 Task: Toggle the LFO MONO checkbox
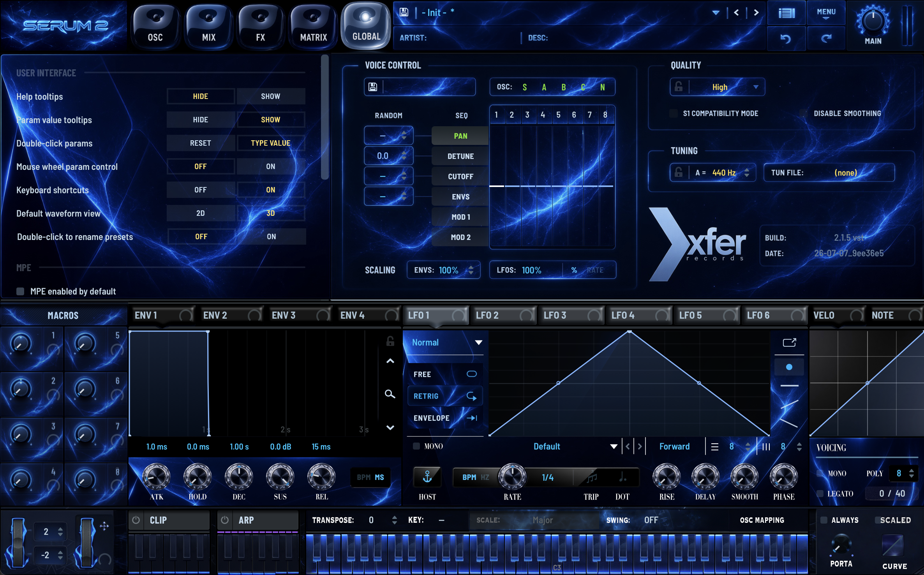(x=416, y=446)
